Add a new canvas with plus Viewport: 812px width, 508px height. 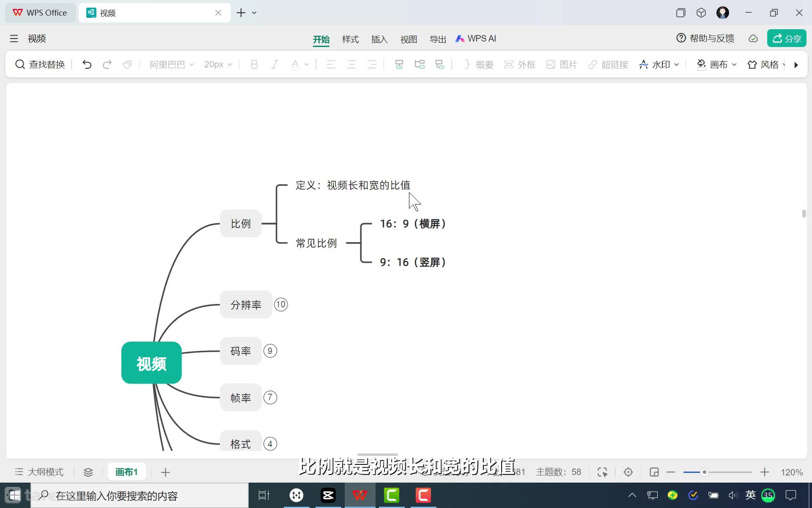(165, 472)
